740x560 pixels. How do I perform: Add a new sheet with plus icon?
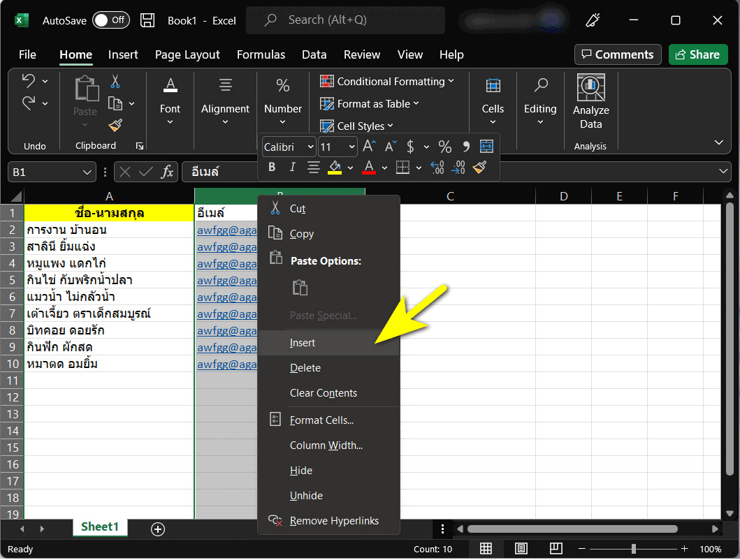click(x=158, y=529)
